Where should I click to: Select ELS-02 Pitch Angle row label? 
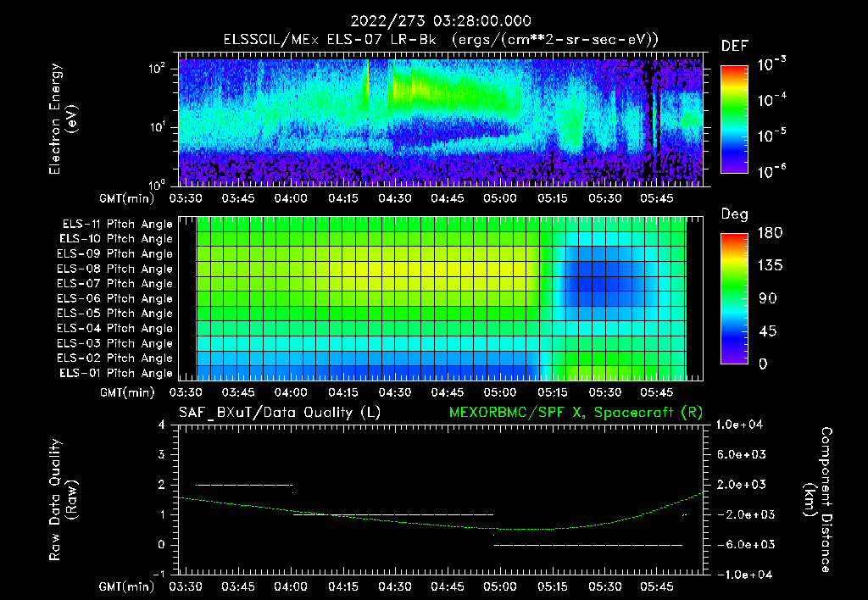[115, 358]
